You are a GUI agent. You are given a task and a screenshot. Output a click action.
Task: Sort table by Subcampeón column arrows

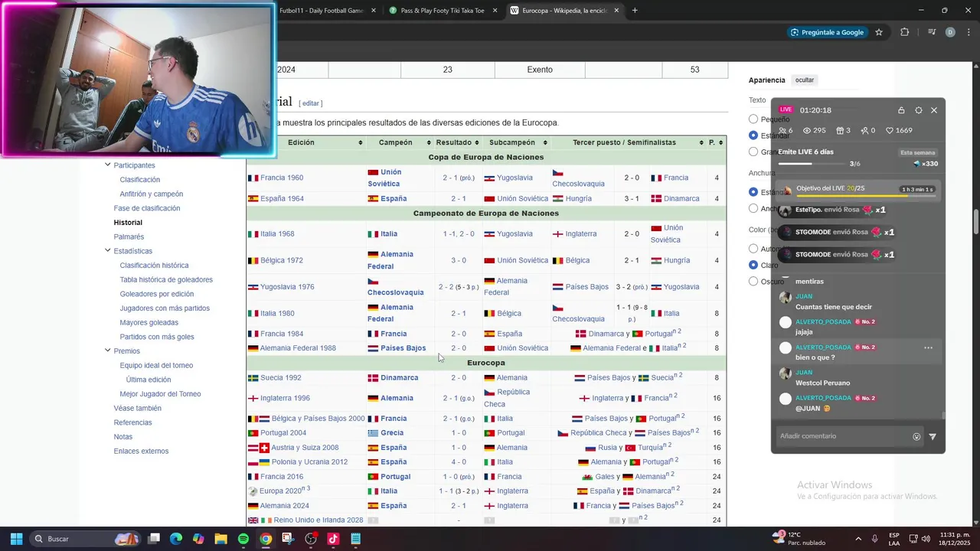coord(544,143)
